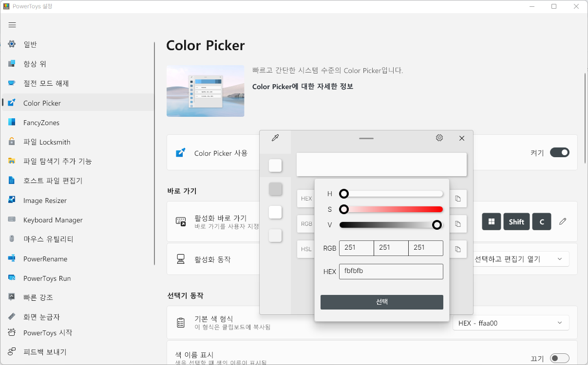
Task: Click the Color Picker preview thumbnail image
Action: (206, 91)
